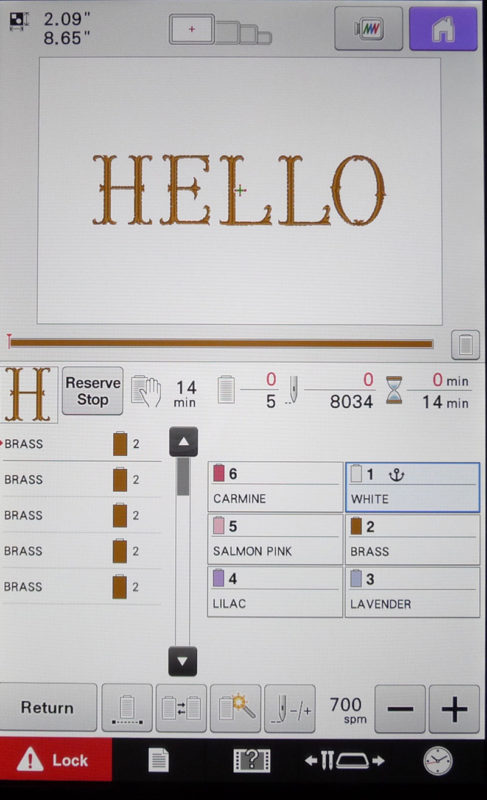Open the thread color search magnifier icon
The height and width of the screenshot is (800, 487).
(236, 708)
